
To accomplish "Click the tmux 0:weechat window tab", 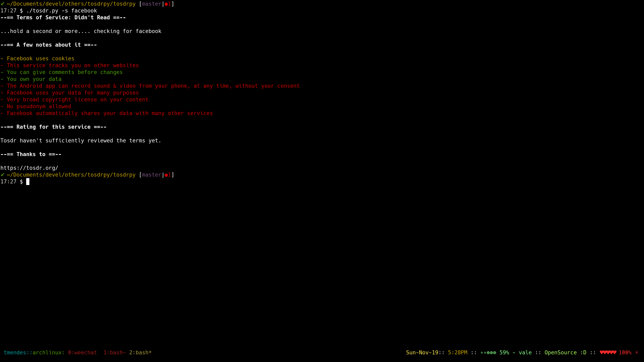I will click(82, 353).
